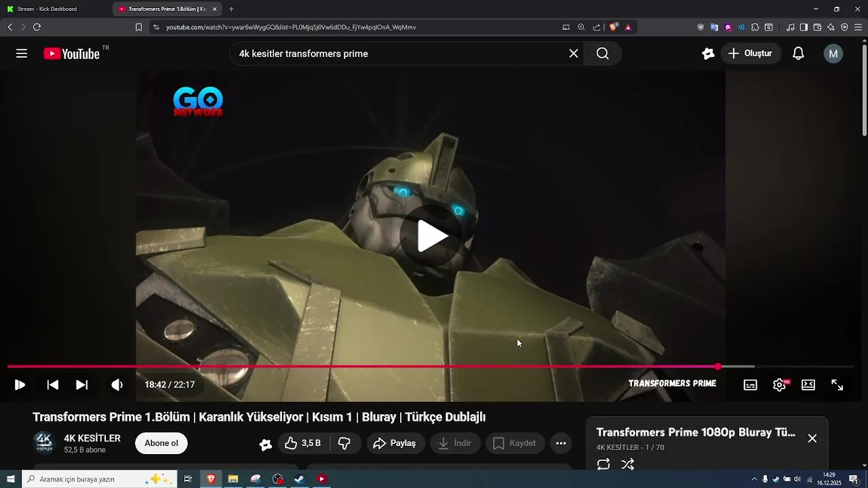Run search with the magnifier button

coord(602,54)
